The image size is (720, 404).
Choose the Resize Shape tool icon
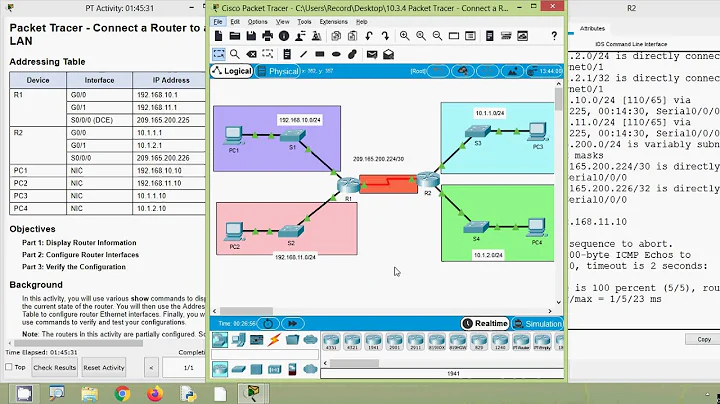click(268, 54)
